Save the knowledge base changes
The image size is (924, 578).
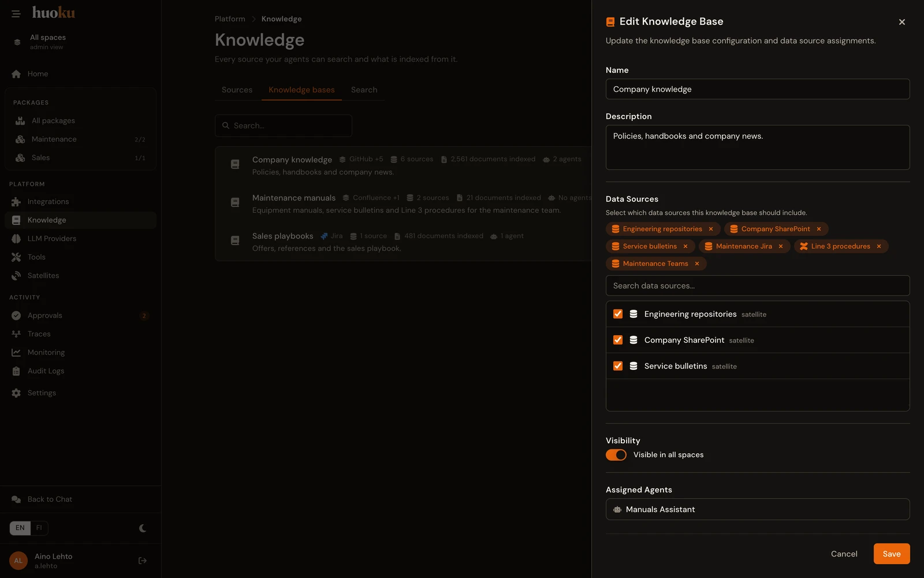[892, 554]
